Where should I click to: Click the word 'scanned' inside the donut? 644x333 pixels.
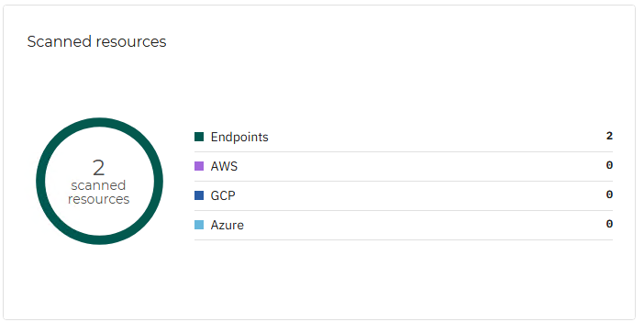[98, 185]
